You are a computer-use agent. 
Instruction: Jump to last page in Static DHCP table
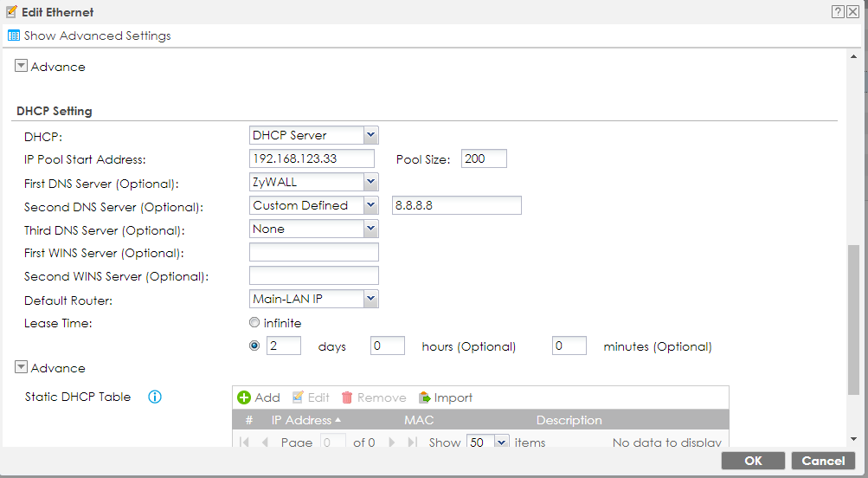pos(412,442)
